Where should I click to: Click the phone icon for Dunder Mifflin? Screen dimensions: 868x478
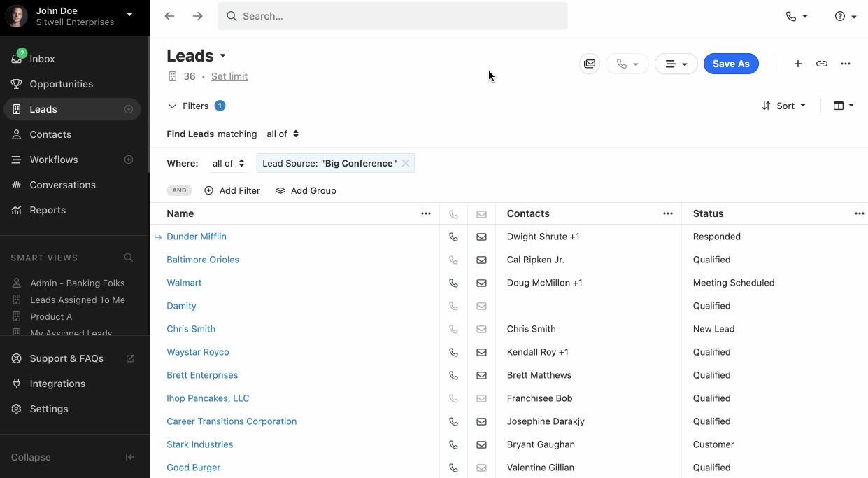click(453, 237)
